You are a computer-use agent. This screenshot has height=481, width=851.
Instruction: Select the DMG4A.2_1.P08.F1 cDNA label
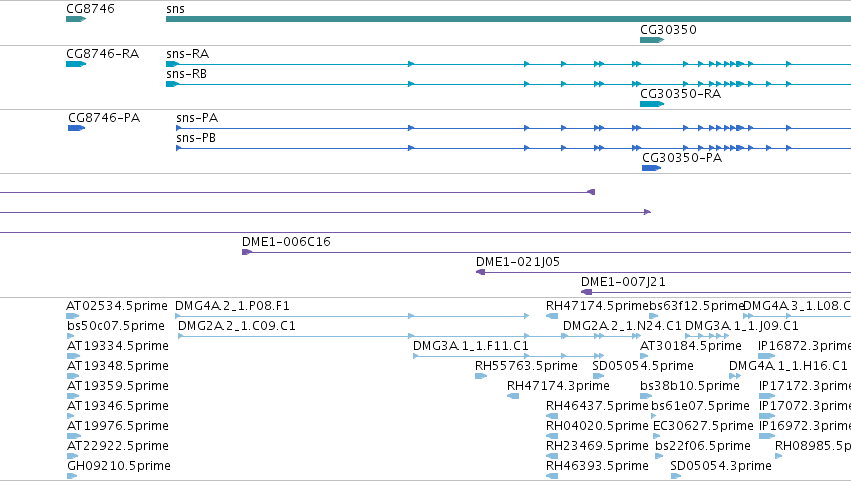click(x=232, y=306)
